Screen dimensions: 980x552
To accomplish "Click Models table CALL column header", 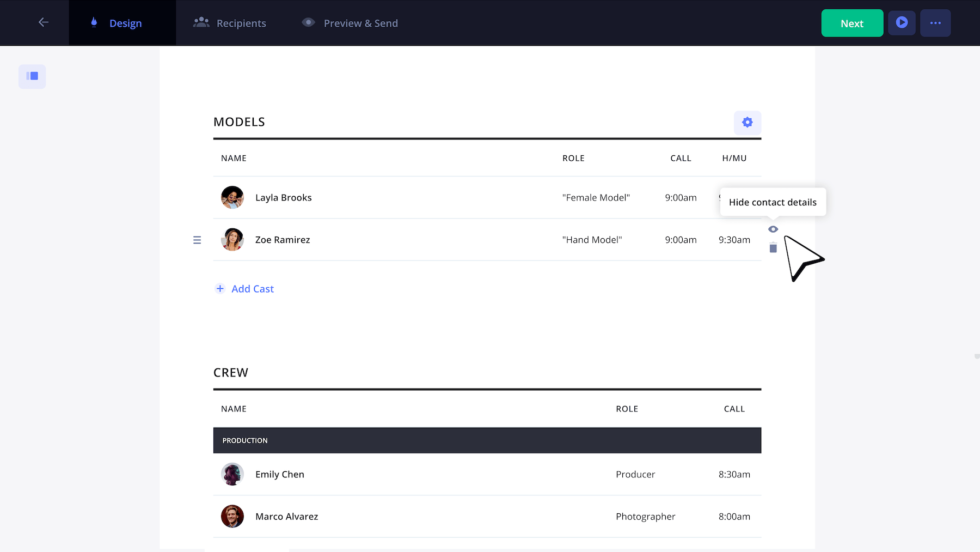I will 681,158.
